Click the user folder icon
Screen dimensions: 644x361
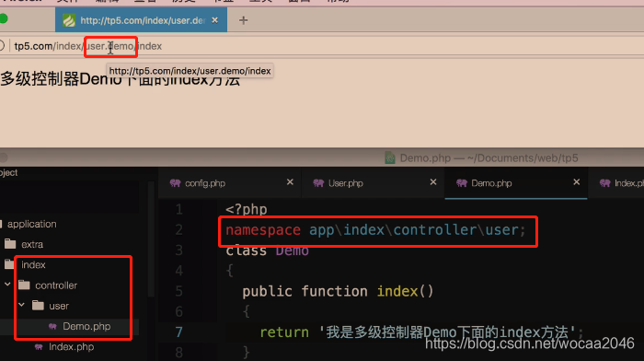point(39,305)
